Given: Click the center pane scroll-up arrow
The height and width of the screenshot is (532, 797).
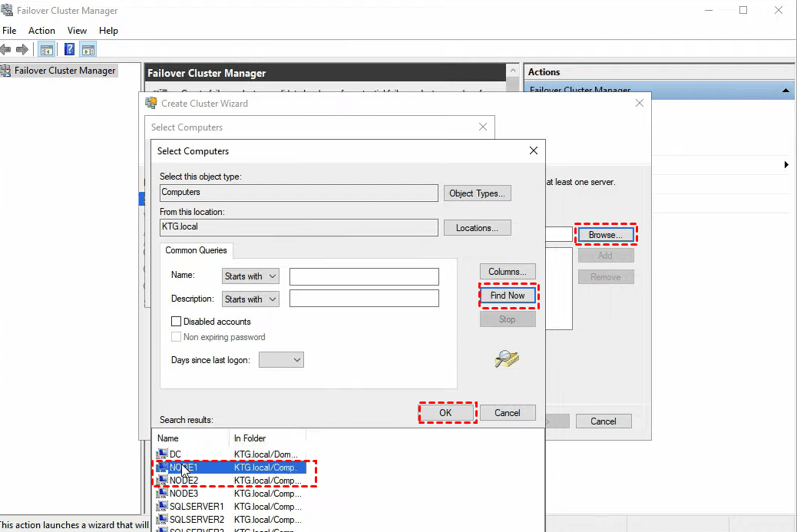Looking at the screenshot, I should click(513, 71).
